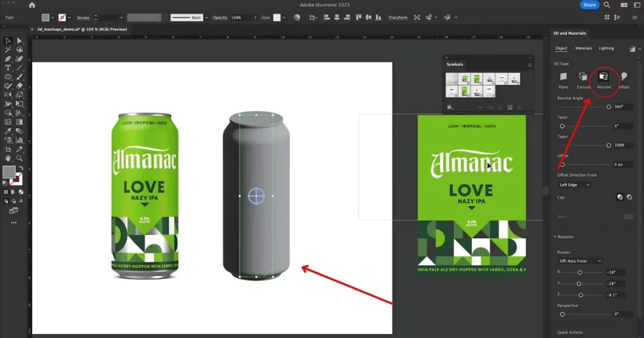
Task: Open the render settings dropdown in 3D panel
Action: [x=639, y=49]
